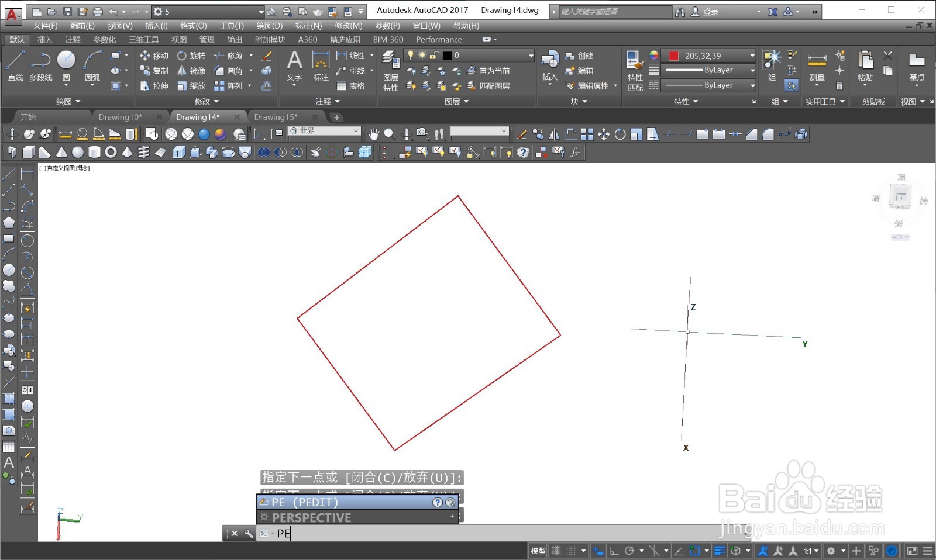936x560 pixels.
Task: Click the Create block (创建) tool
Action: click(579, 56)
